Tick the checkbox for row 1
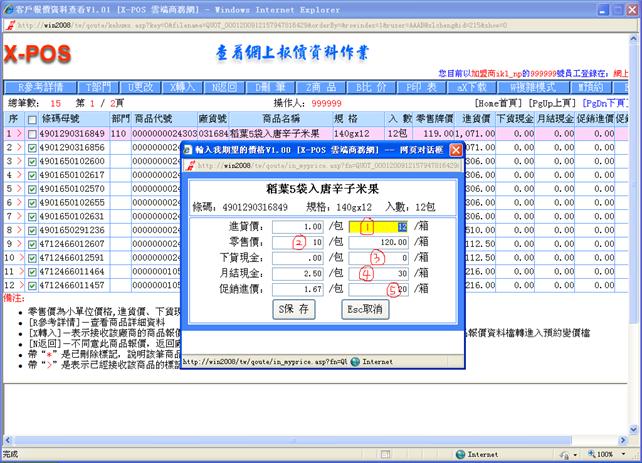The image size is (642, 463). pyautogui.click(x=34, y=132)
